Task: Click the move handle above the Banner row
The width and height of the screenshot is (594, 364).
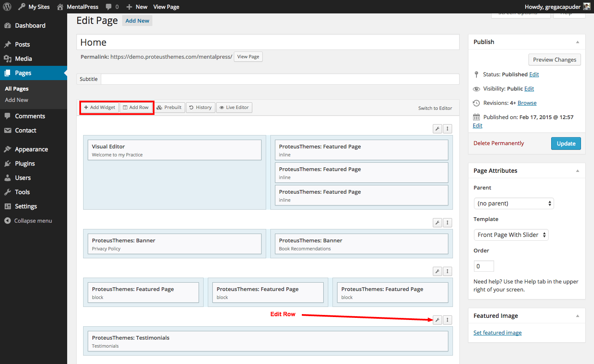Action: click(447, 223)
